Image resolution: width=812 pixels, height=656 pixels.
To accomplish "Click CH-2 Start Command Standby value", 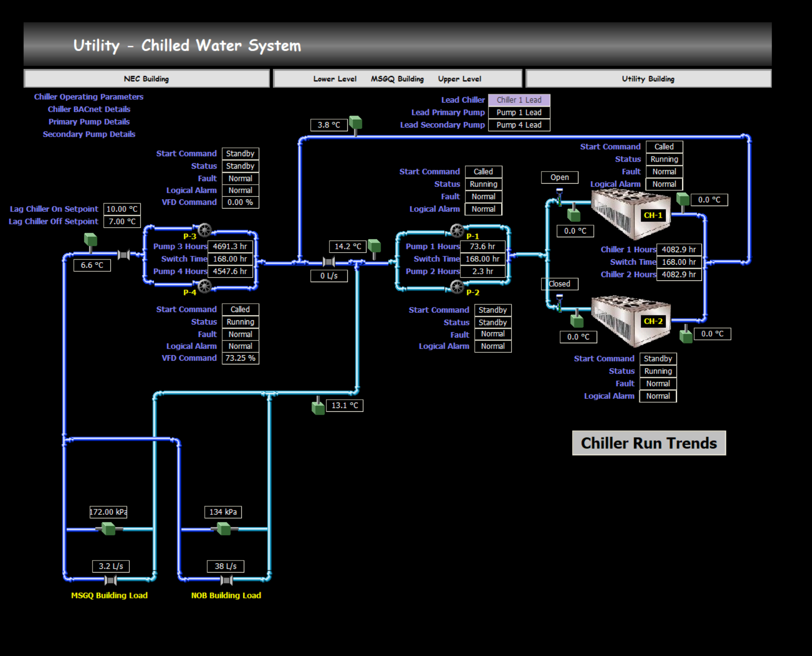I will [658, 359].
